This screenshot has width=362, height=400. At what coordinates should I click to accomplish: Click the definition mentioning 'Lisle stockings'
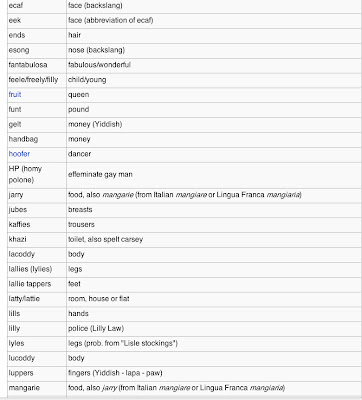click(123, 344)
